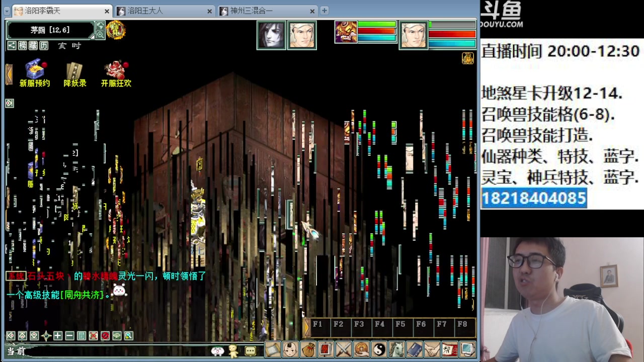Close the 洛阳王大人 tab

(210, 11)
